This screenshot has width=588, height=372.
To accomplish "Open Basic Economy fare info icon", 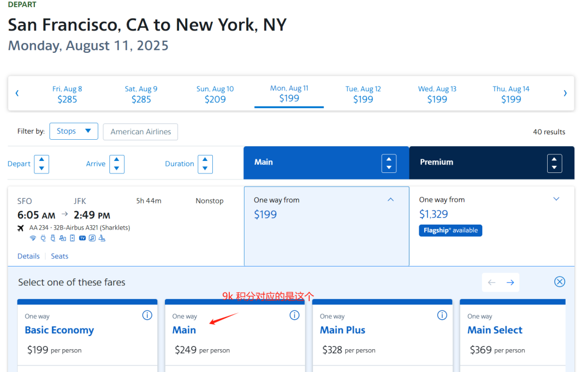I will tap(147, 315).
